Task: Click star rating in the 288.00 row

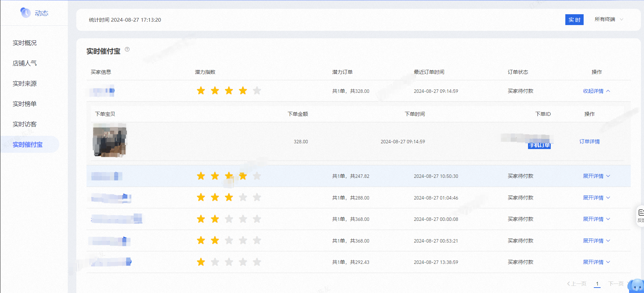Action: [229, 197]
